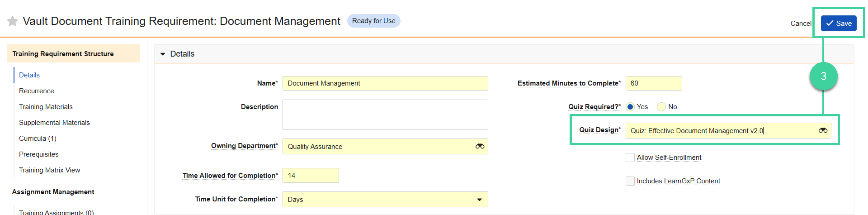The image size is (868, 215).
Task: Click the Name input field
Action: point(385,83)
